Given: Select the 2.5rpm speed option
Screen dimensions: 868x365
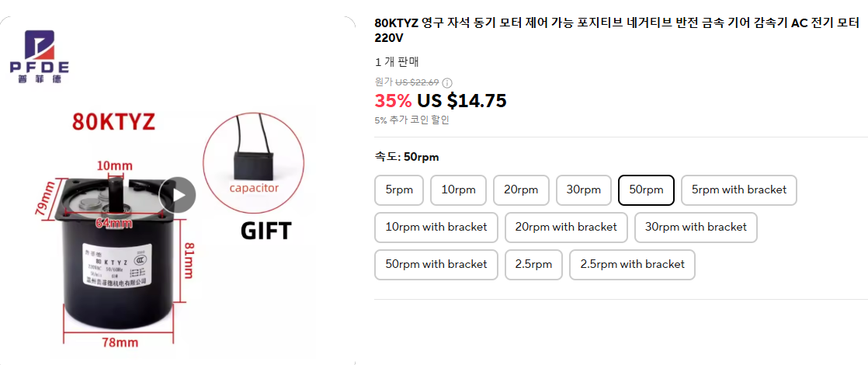Looking at the screenshot, I should pos(533,265).
